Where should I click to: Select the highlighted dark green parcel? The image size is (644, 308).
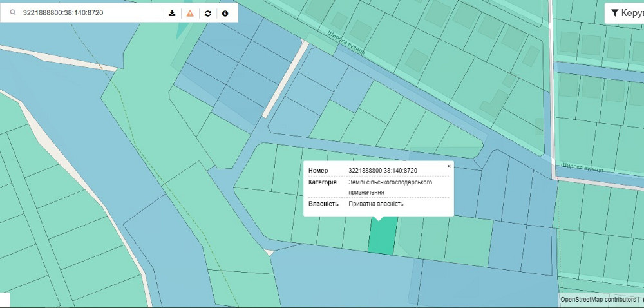pyautogui.click(x=383, y=237)
